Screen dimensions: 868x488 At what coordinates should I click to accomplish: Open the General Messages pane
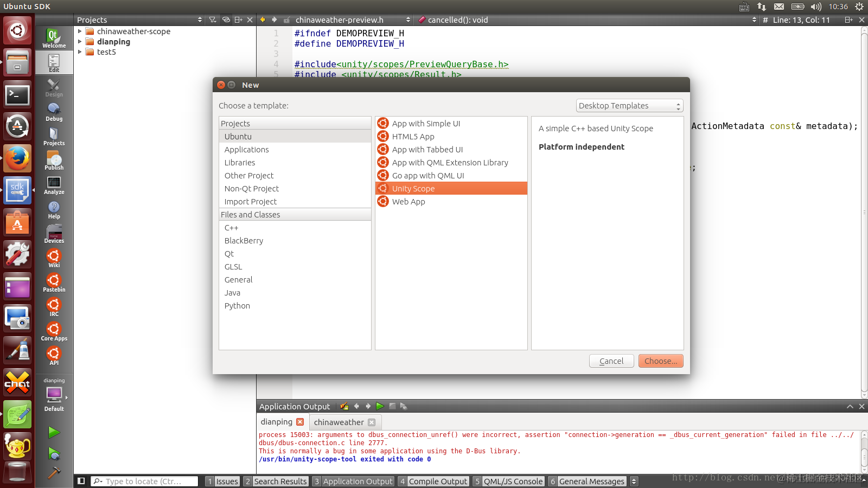point(587,481)
